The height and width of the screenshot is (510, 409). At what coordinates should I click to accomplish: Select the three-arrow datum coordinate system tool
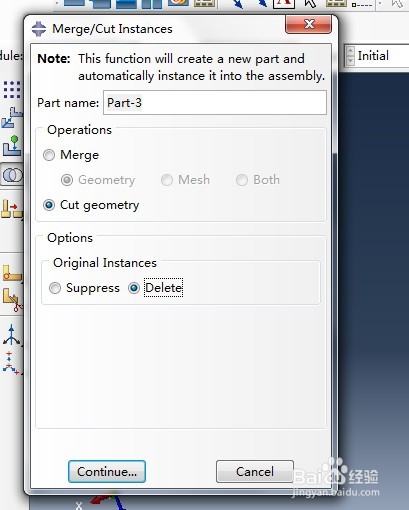(x=12, y=335)
